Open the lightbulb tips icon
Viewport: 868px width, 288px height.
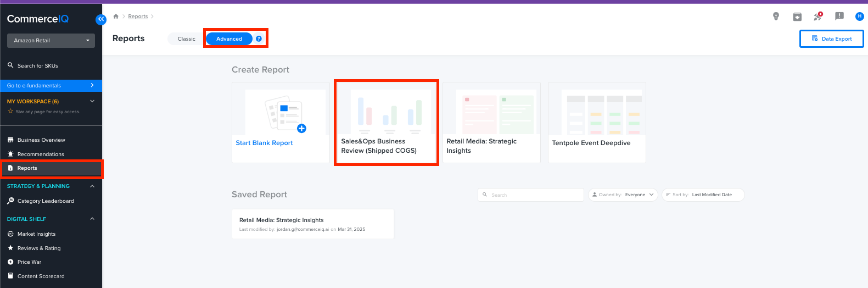776,16
